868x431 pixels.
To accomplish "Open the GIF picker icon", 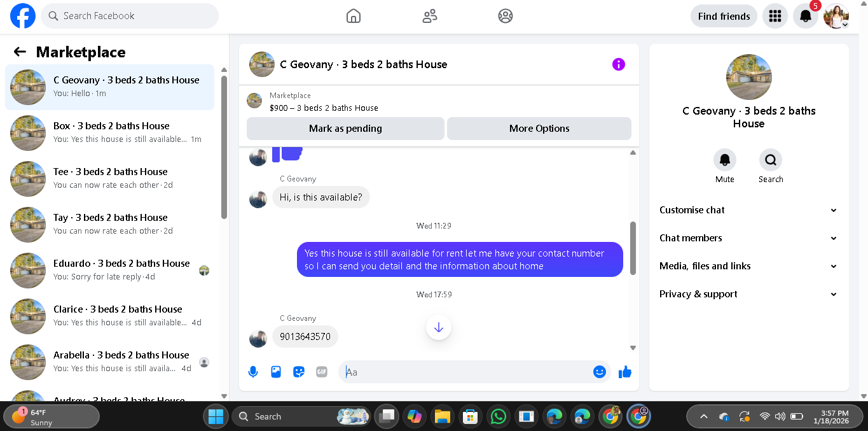I will point(322,372).
